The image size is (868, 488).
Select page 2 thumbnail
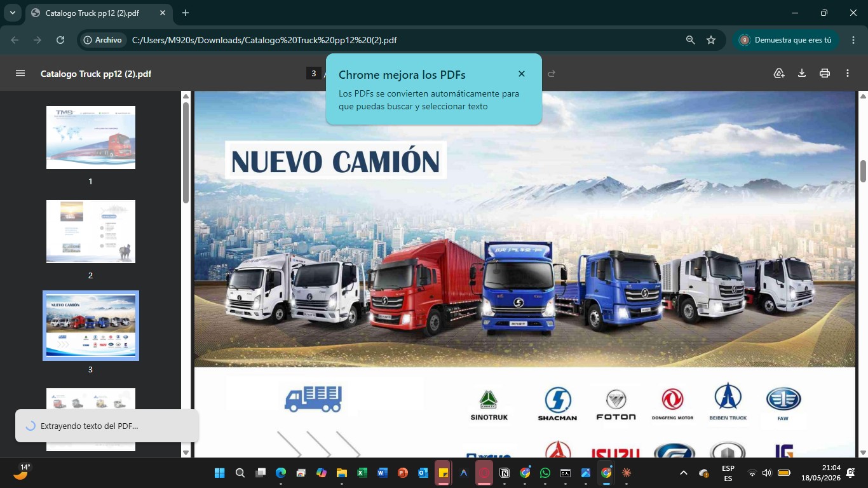pyautogui.click(x=91, y=231)
